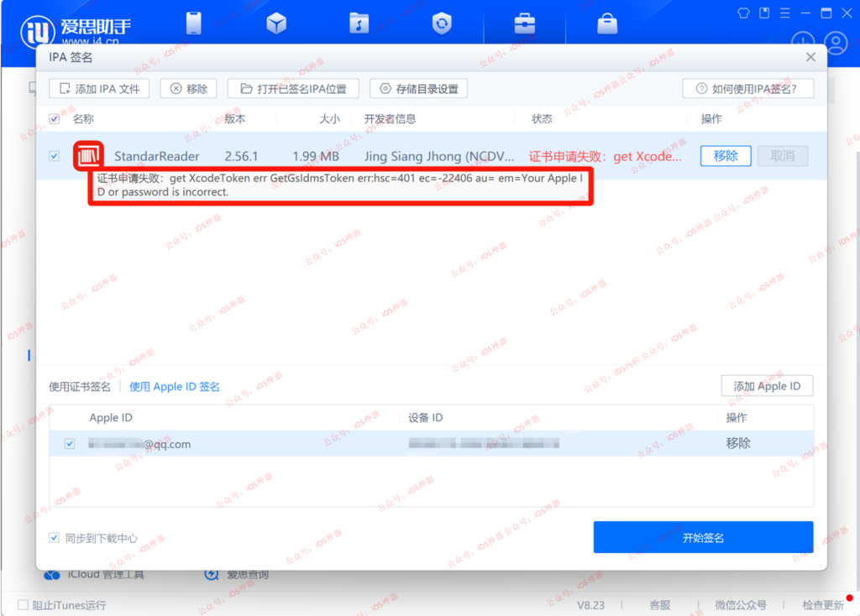This screenshot has width=860, height=616.
Task: Toggle 阻止iTunes运行 checkbox
Action: [23, 604]
